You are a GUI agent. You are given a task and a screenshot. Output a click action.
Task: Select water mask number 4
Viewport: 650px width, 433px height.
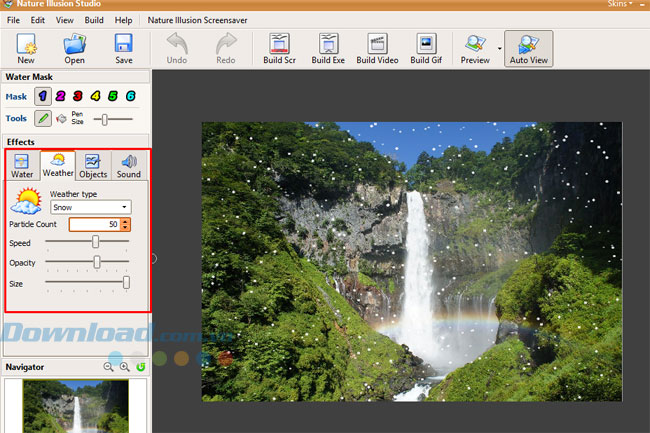(x=96, y=96)
